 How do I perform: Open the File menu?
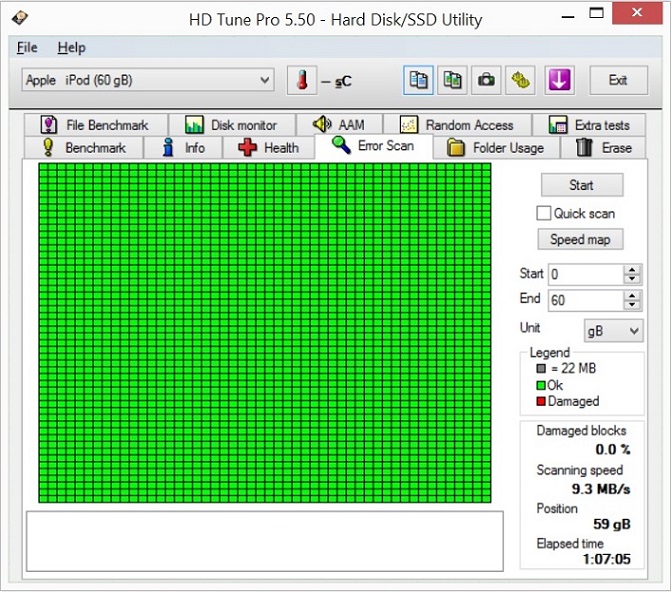(x=27, y=47)
